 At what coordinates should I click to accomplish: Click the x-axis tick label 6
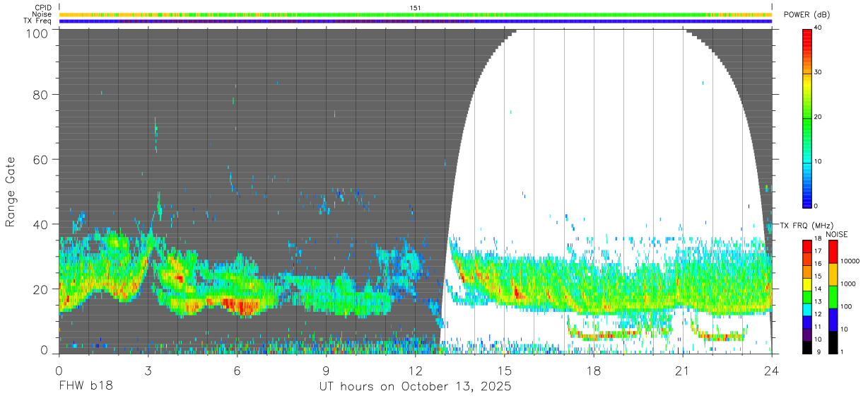point(237,371)
